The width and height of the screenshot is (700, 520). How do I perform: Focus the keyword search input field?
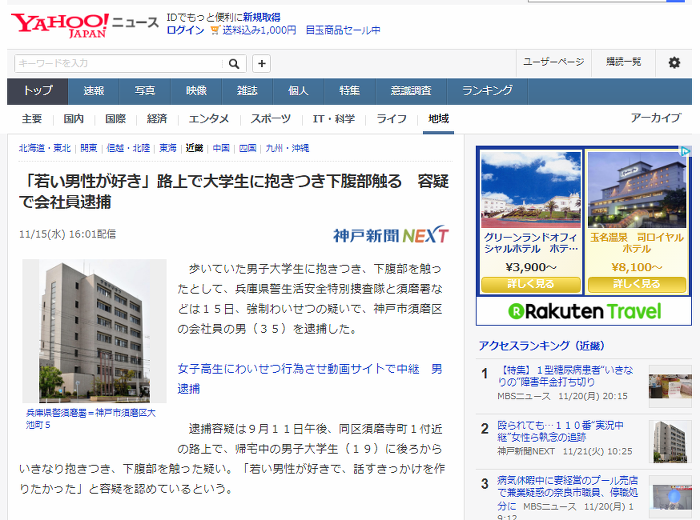[x=118, y=64]
